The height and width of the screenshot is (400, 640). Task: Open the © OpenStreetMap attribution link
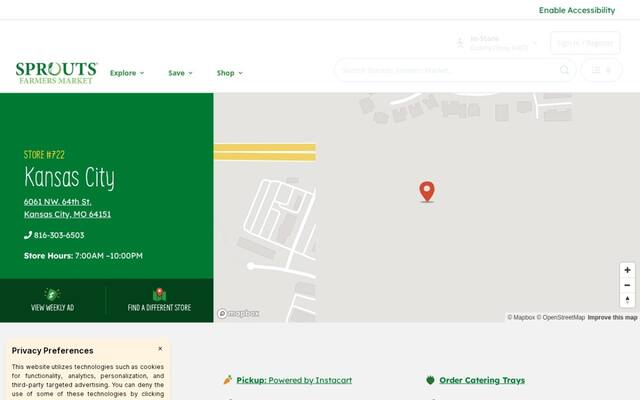pos(560,318)
